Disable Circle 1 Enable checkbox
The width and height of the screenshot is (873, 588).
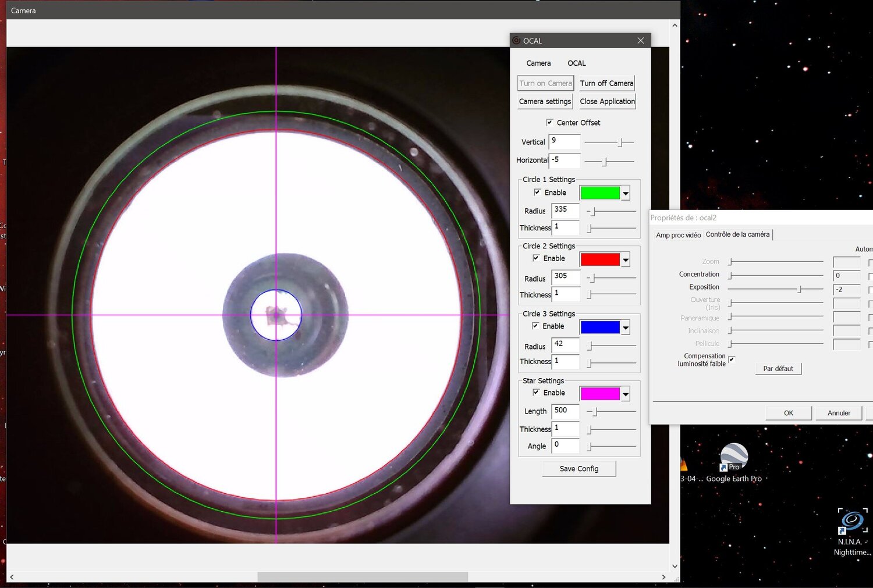[x=537, y=193]
